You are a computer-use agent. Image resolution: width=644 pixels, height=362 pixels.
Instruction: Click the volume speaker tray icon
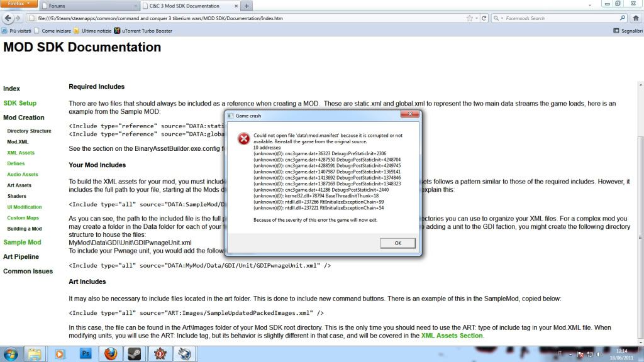click(x=599, y=354)
